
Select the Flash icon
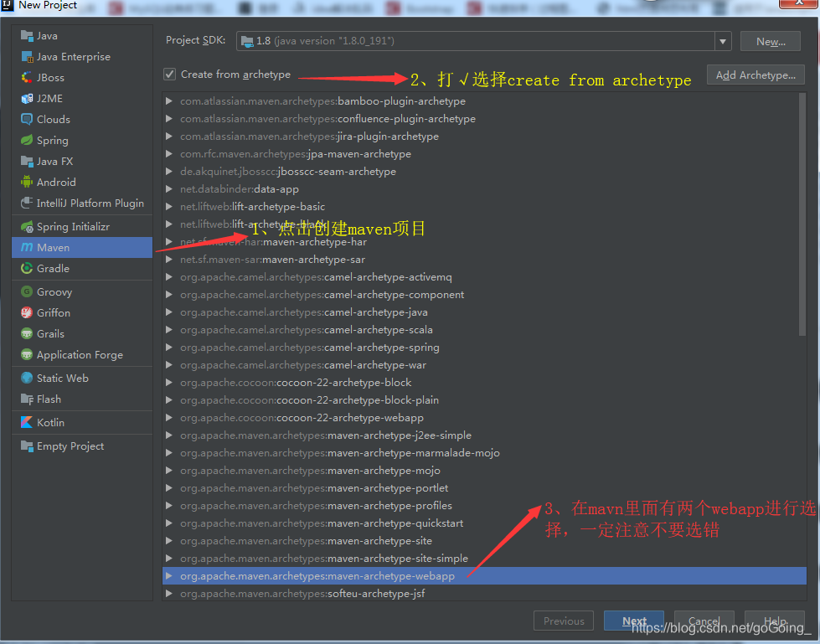click(27, 399)
